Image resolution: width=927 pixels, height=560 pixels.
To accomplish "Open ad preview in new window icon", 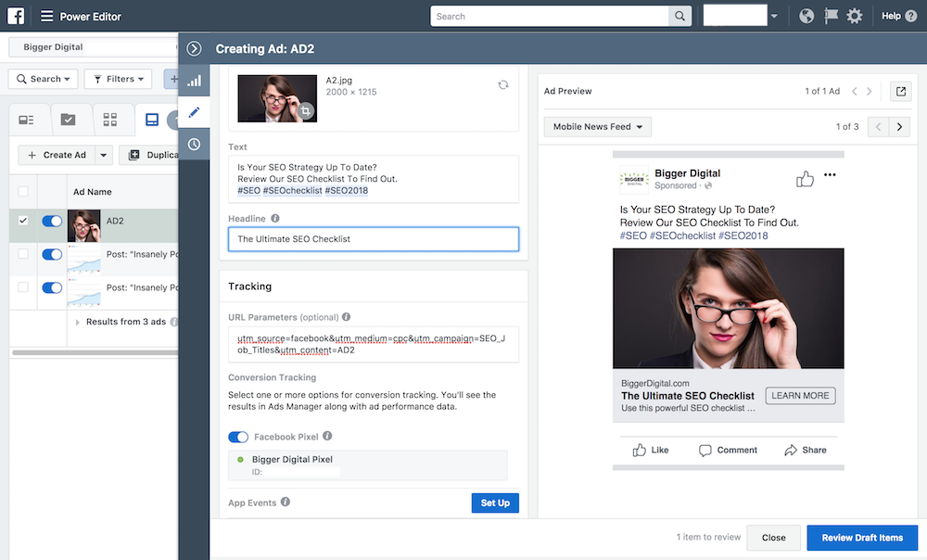I will click(901, 91).
